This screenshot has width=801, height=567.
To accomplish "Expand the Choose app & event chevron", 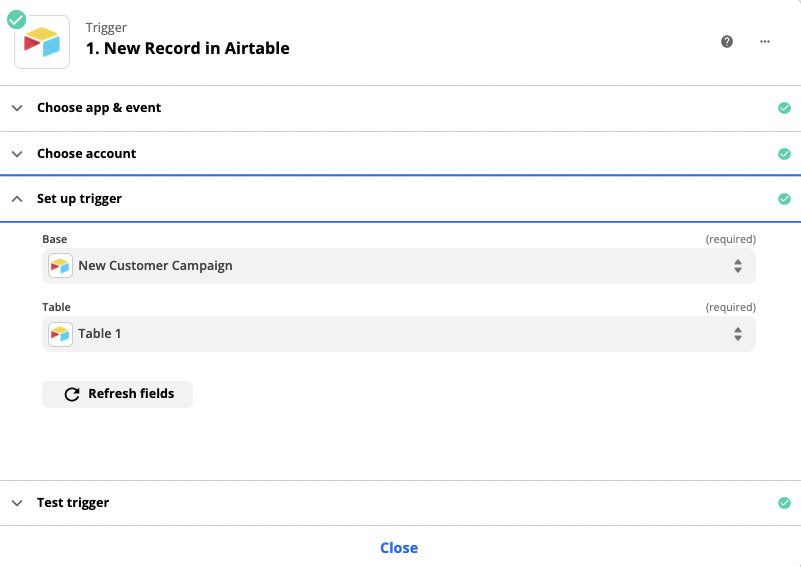I will pyautogui.click(x=17, y=108).
